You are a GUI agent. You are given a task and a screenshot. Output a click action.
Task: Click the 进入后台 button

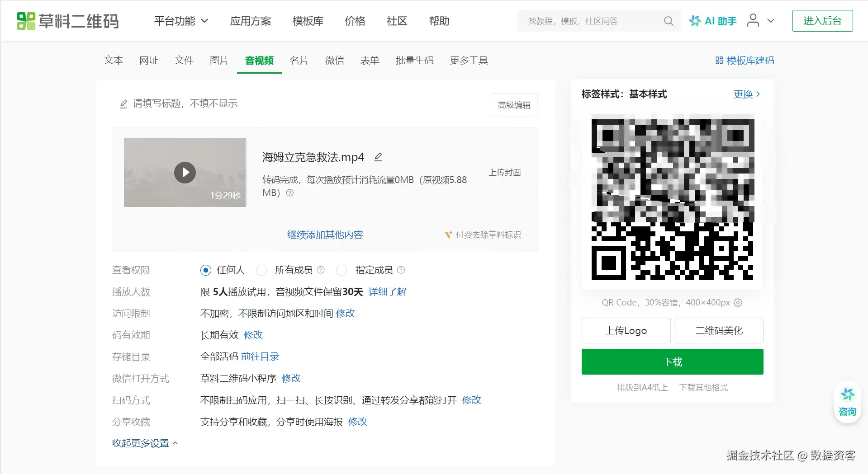coord(822,21)
